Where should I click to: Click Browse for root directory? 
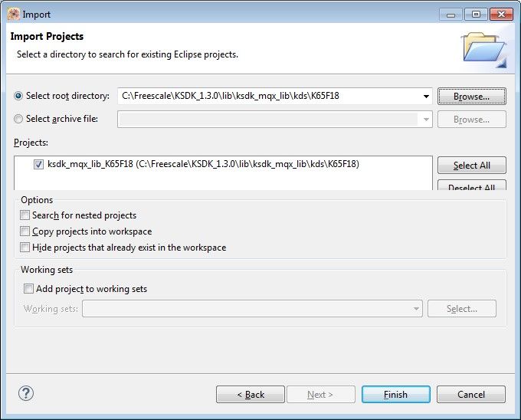pyautogui.click(x=471, y=97)
